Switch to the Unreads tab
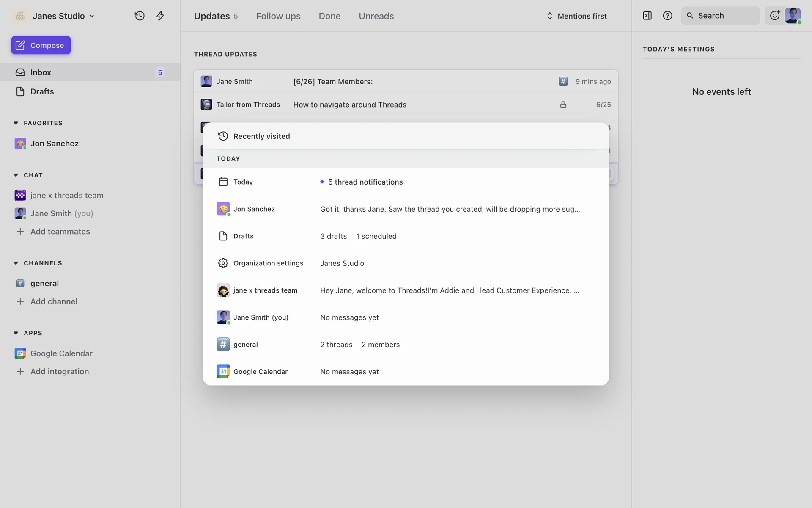The image size is (812, 508). pos(376,16)
